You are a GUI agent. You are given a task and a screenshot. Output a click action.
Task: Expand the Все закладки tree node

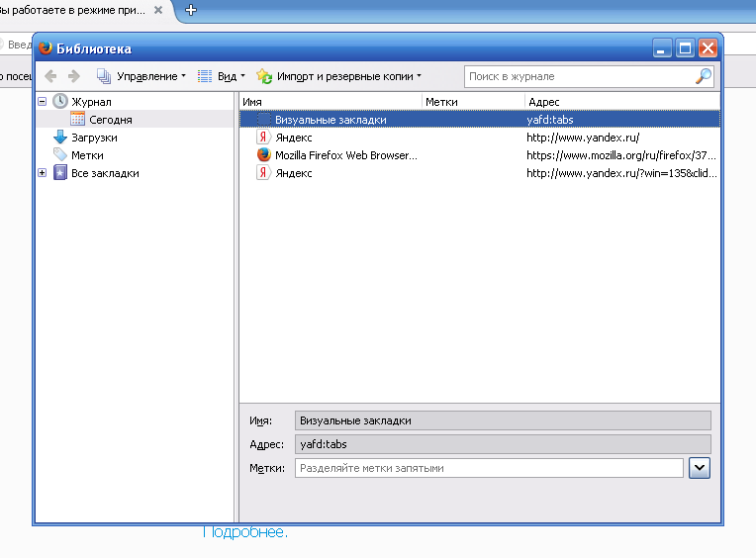tap(43, 172)
